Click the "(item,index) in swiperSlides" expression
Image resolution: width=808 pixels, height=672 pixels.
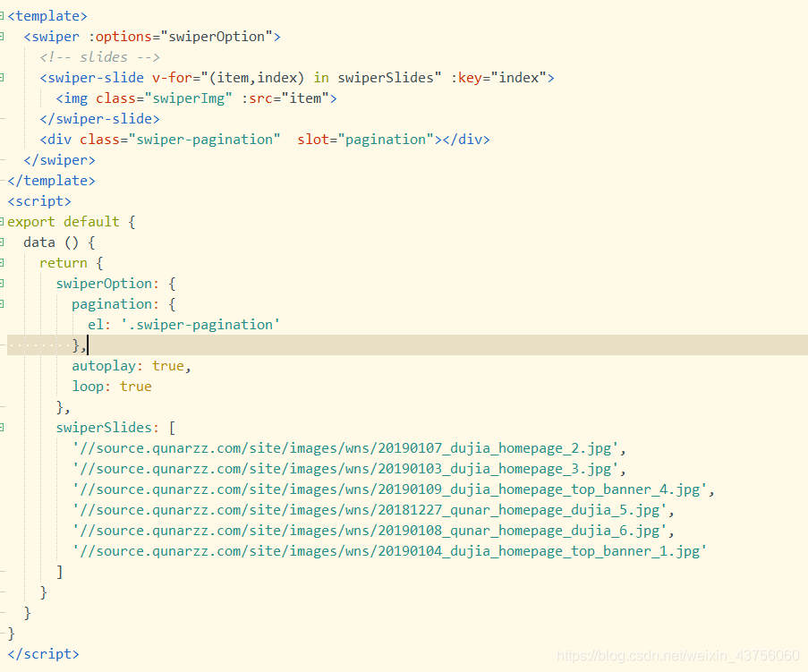pyautogui.click(x=321, y=78)
